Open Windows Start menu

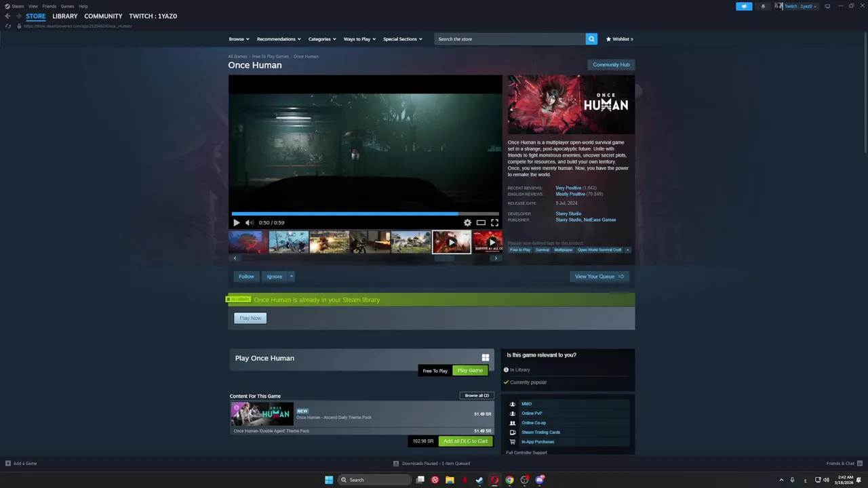329,480
